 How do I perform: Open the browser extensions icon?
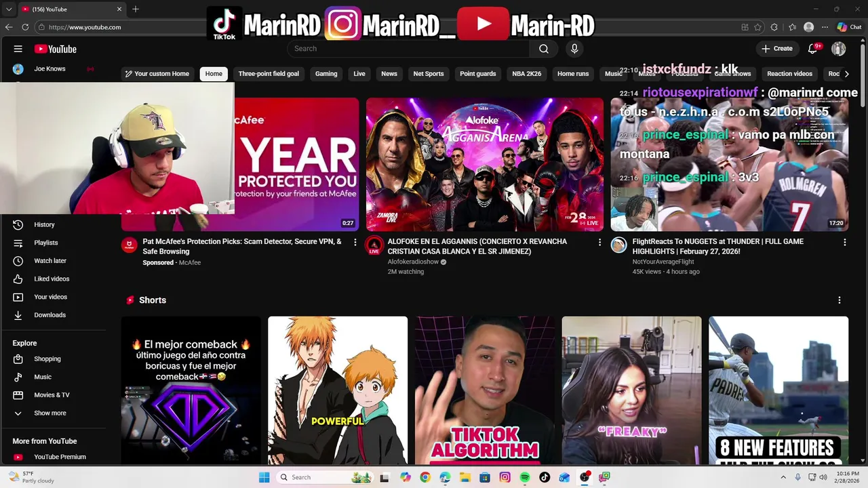click(x=774, y=27)
